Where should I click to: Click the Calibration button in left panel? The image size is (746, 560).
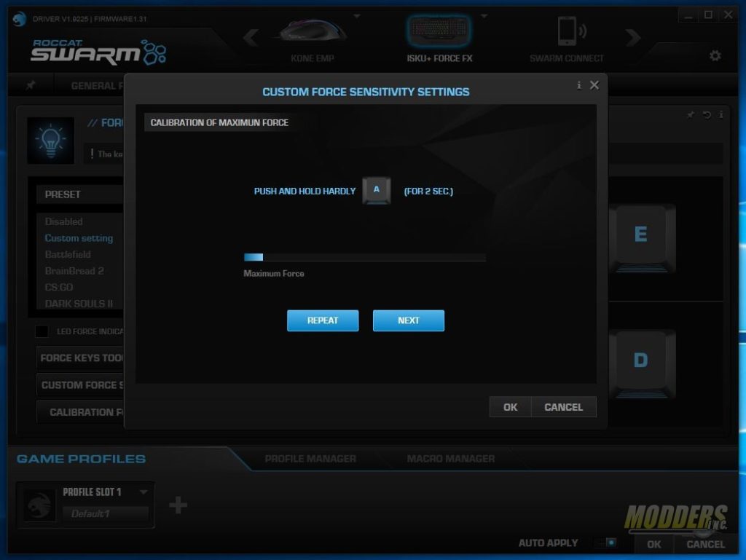80,412
